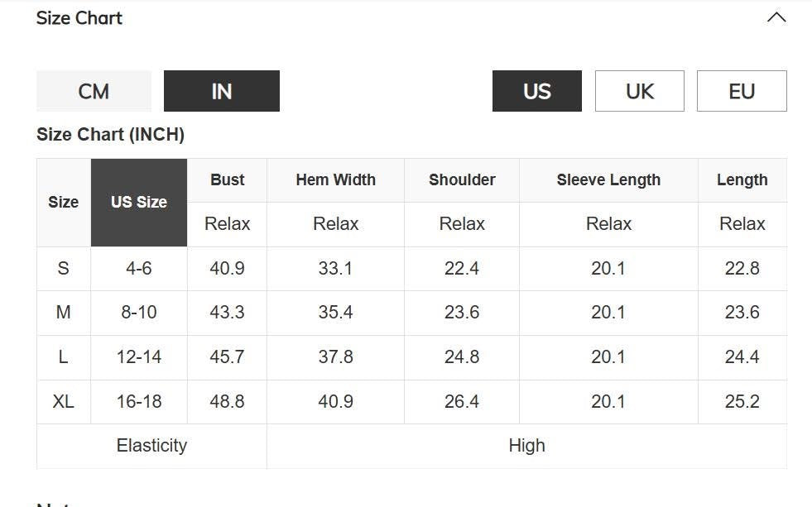Switch sizing region to EU
The height and width of the screenshot is (507, 812).
pyautogui.click(x=741, y=91)
